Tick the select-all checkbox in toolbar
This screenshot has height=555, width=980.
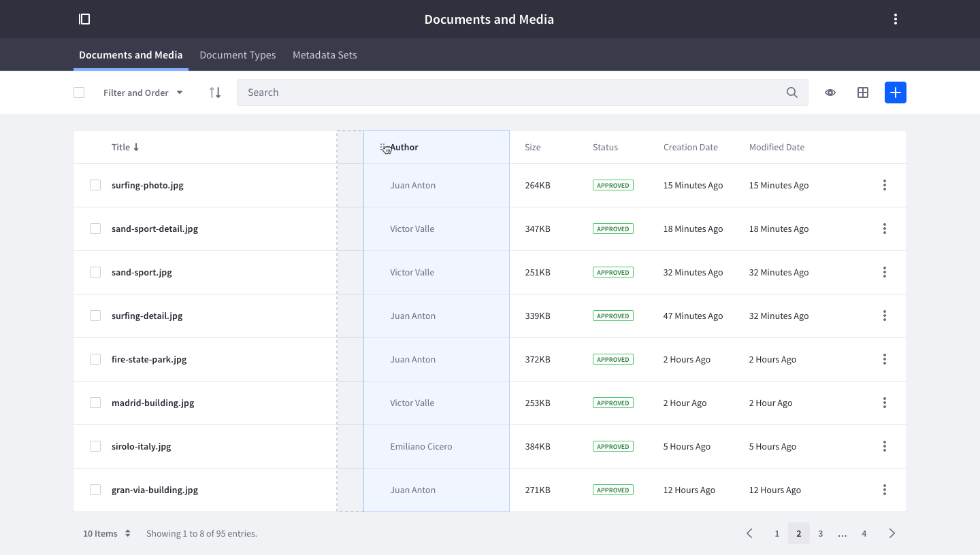pos(79,92)
